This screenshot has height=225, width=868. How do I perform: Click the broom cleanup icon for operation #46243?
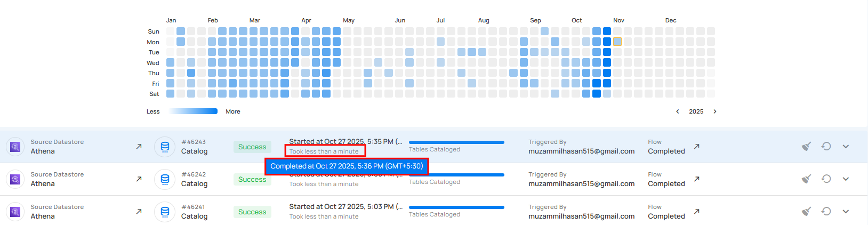click(x=806, y=147)
